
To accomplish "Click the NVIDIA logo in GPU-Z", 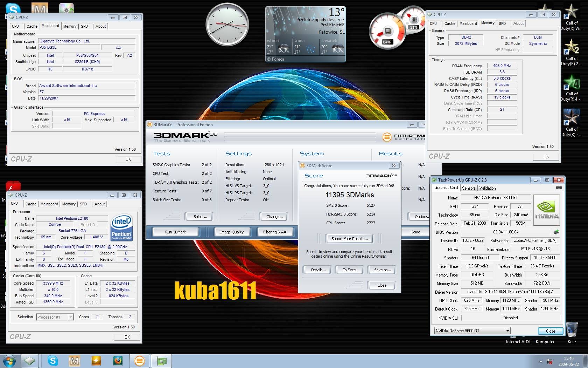I will pyautogui.click(x=547, y=210).
